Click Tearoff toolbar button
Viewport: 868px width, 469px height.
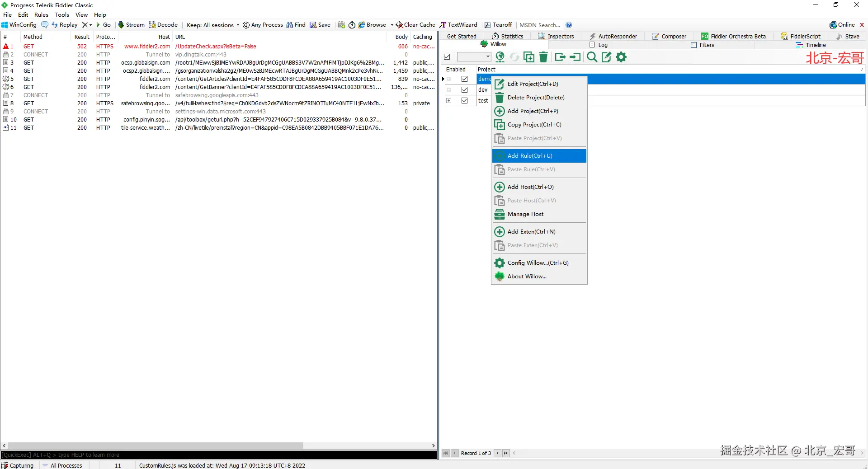click(x=498, y=25)
